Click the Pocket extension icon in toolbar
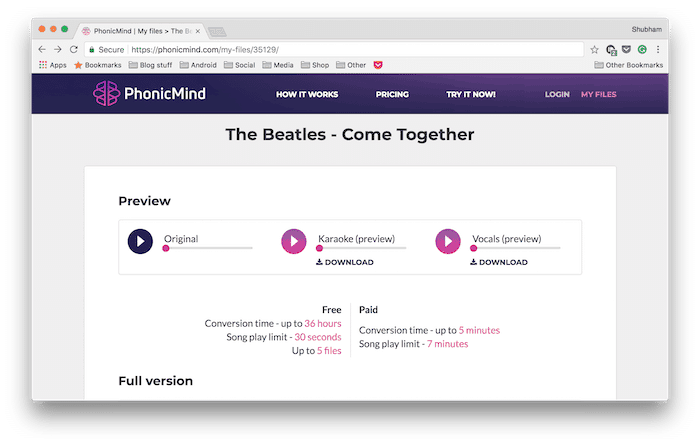 [626, 49]
